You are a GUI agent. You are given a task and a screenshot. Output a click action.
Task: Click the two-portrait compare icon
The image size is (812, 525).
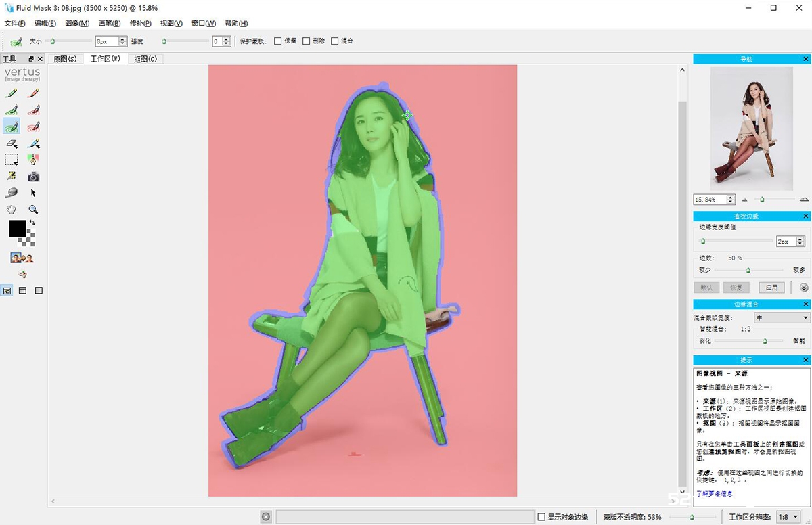pos(22,258)
